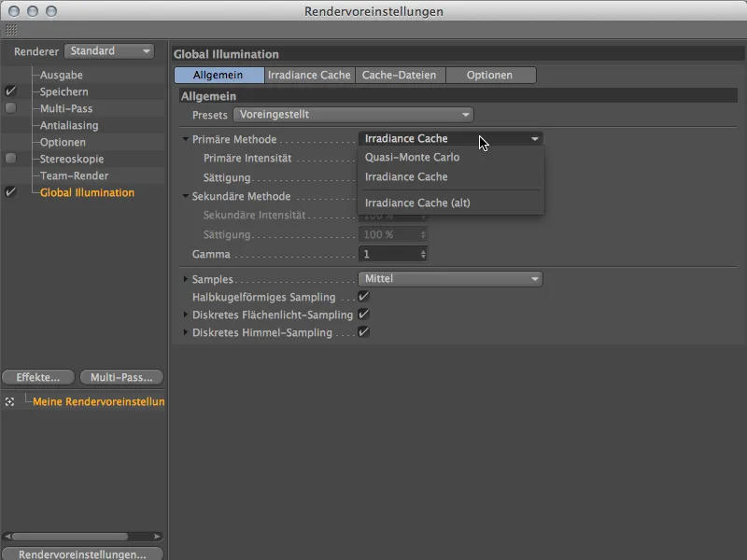Select Team-Render in the settings list
747x560 pixels.
click(75, 175)
